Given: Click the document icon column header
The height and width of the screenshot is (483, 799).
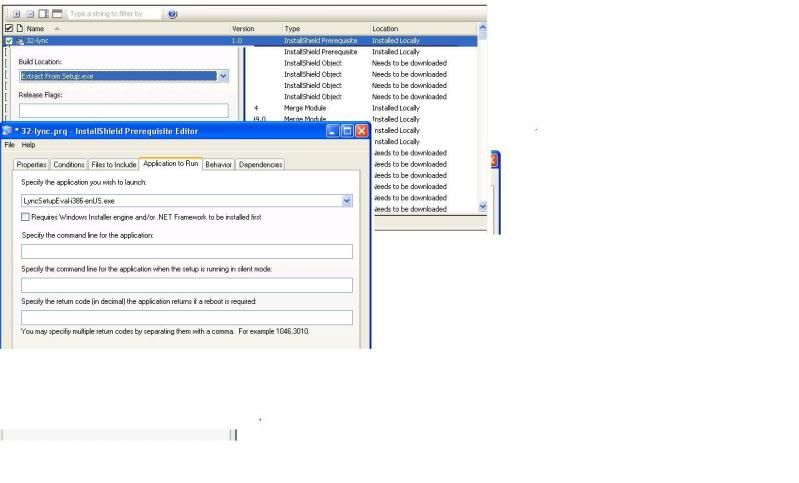Looking at the screenshot, I should [20, 28].
